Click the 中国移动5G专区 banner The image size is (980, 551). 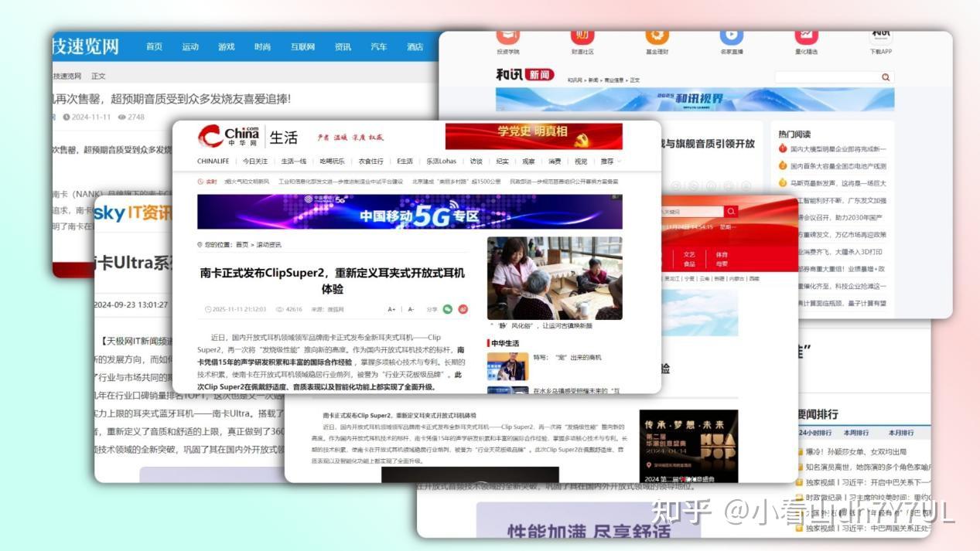[410, 212]
